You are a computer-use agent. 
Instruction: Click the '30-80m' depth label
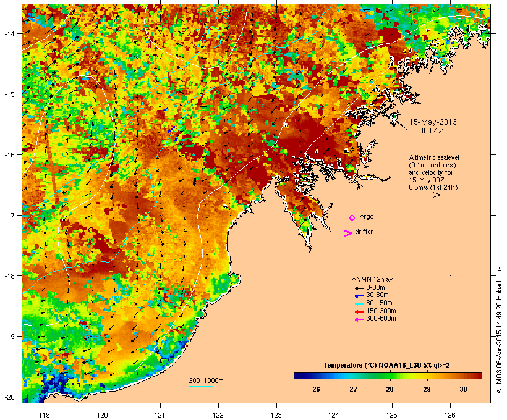tap(377, 295)
